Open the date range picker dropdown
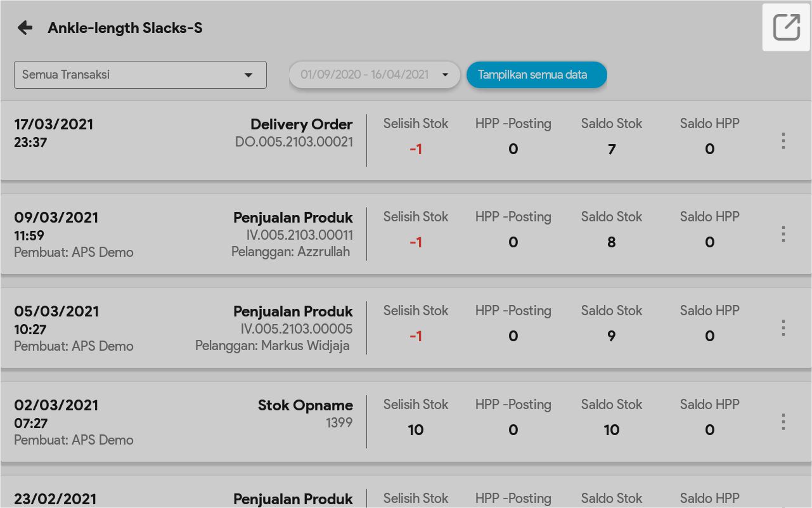812x508 pixels. tap(374, 75)
